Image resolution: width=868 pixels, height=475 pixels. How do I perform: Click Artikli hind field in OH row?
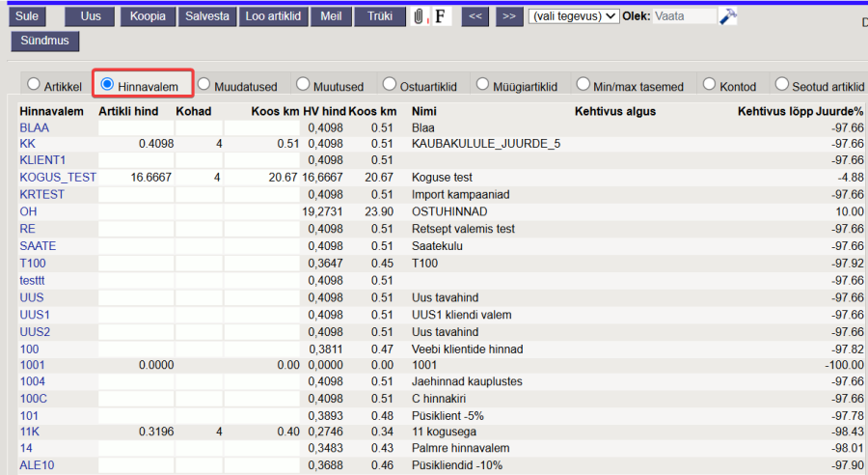137,211
